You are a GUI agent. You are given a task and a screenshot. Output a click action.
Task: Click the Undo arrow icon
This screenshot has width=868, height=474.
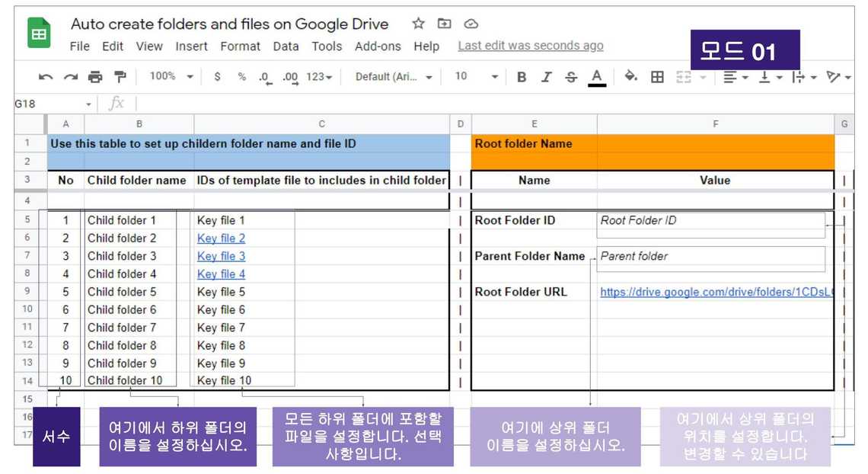pyautogui.click(x=46, y=77)
